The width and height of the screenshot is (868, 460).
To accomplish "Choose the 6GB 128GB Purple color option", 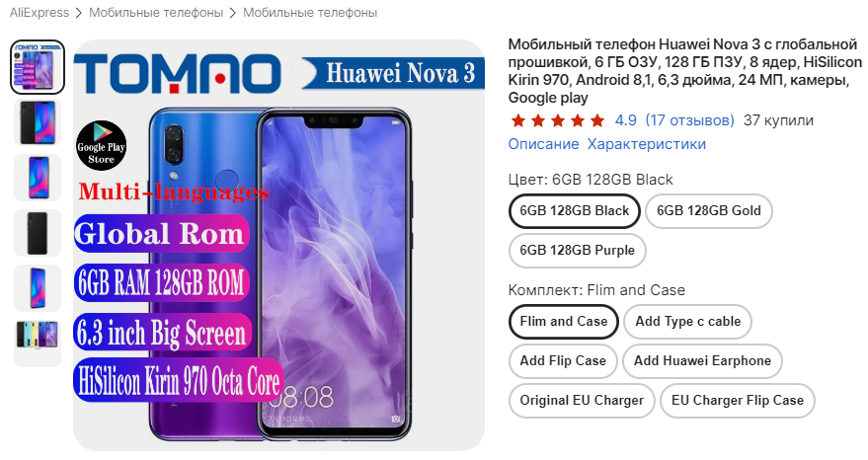I will tap(577, 250).
